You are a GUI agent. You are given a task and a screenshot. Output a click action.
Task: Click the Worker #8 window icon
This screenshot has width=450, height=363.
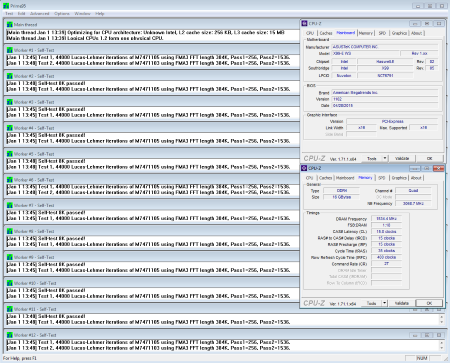(10, 231)
